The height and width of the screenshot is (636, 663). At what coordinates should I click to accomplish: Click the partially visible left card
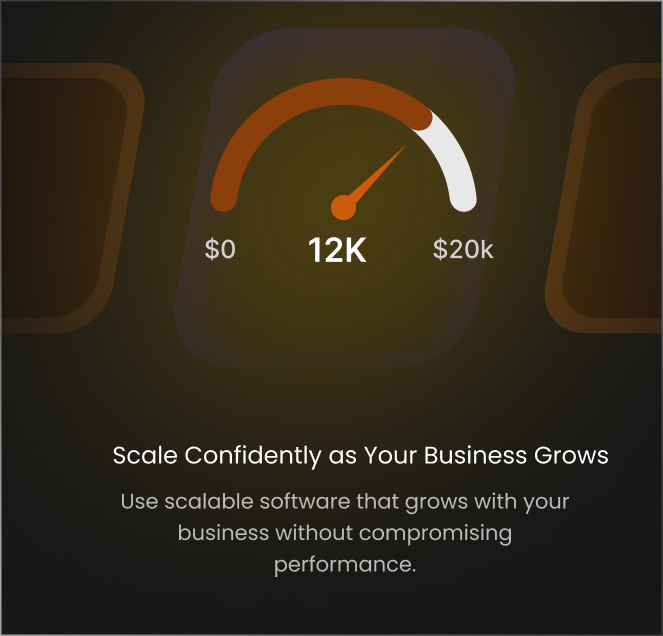pos(70,198)
